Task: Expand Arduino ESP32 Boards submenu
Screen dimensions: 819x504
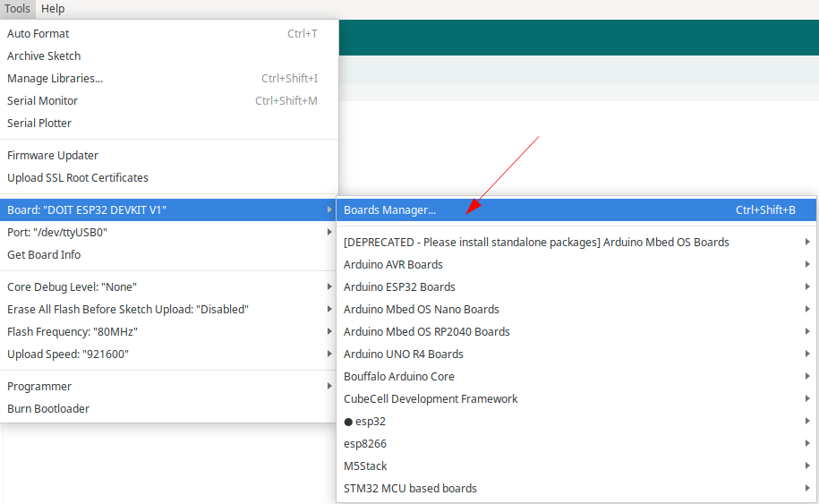Action: [x=576, y=287]
